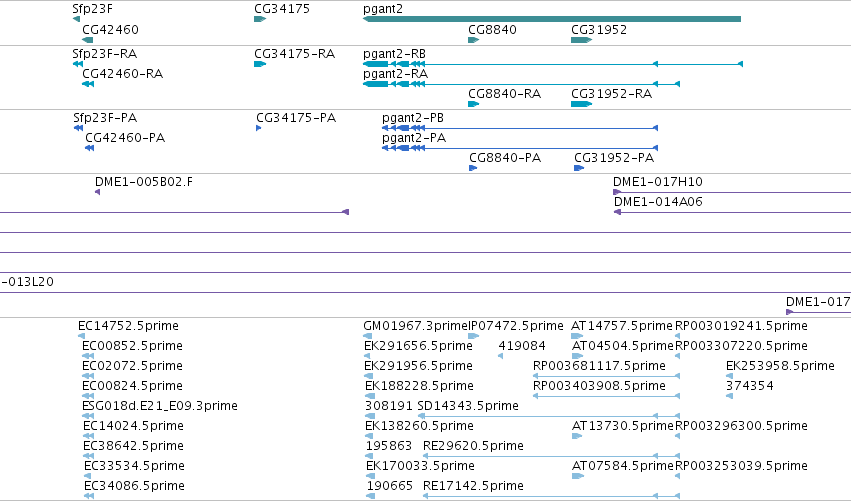Select the EC33534.5prime EST label

point(134,466)
